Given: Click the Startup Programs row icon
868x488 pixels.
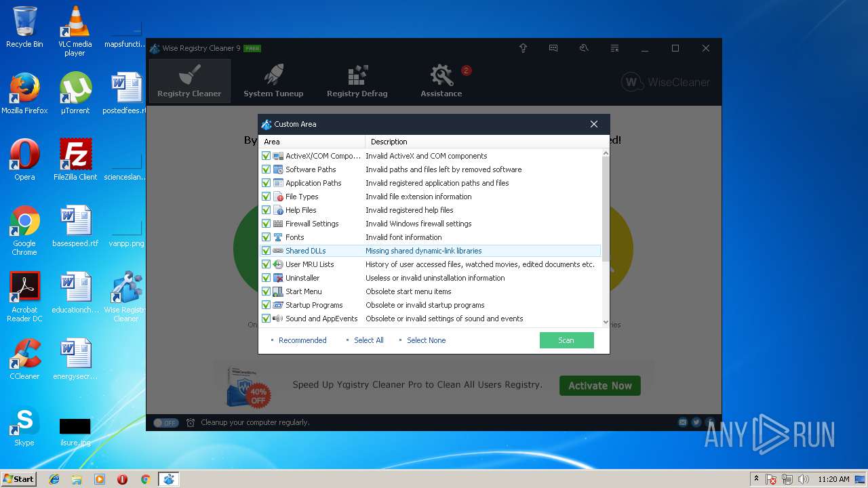Looking at the screenshot, I should 278,305.
